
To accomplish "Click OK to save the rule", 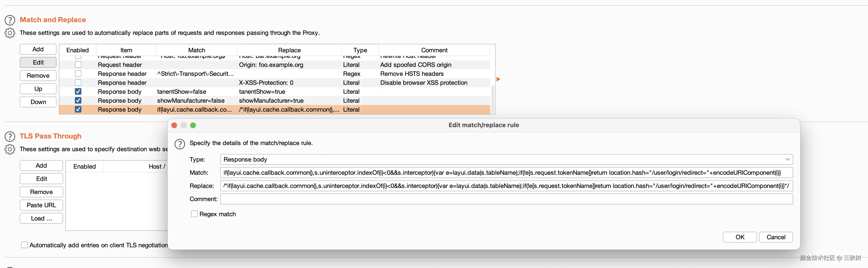I will pos(740,237).
